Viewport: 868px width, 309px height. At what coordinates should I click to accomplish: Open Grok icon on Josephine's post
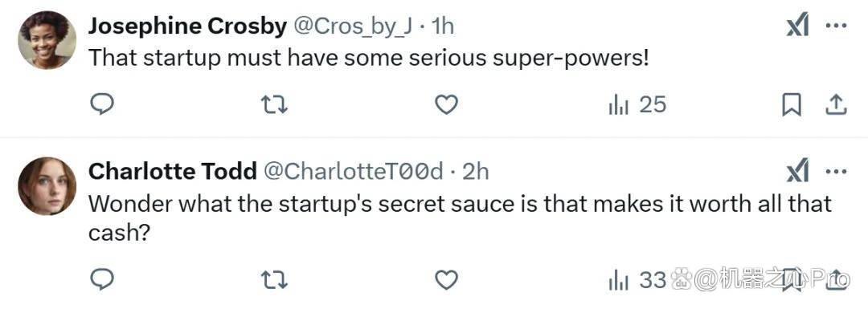point(798,26)
